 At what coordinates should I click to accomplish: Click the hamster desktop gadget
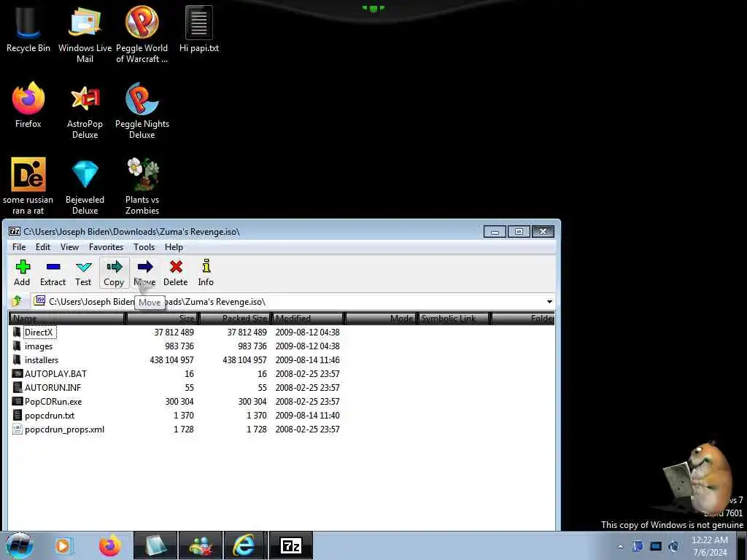[x=697, y=478]
